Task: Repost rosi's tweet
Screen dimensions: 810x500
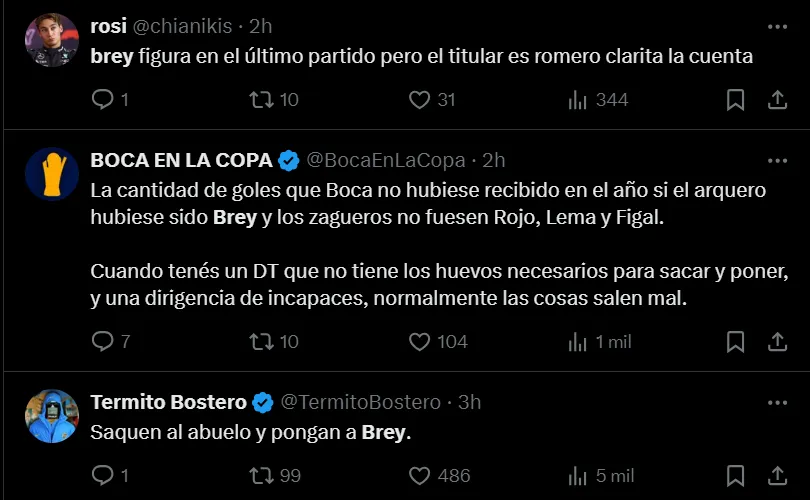Action: coord(261,99)
